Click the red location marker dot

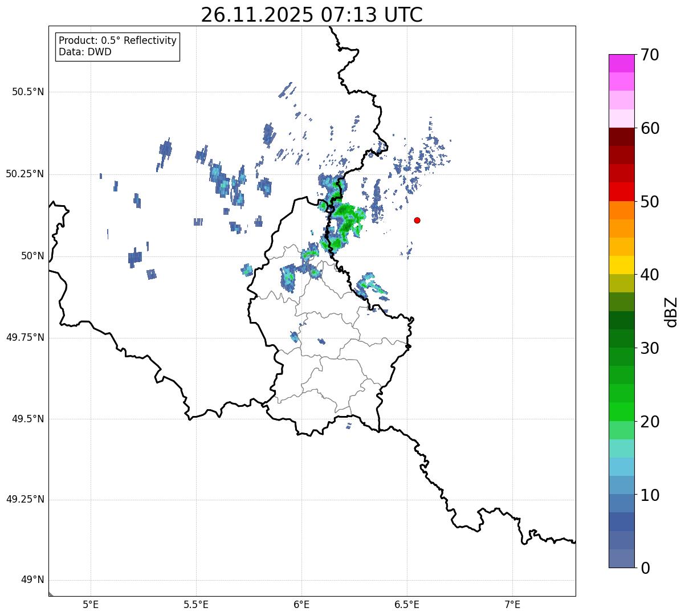(x=417, y=220)
